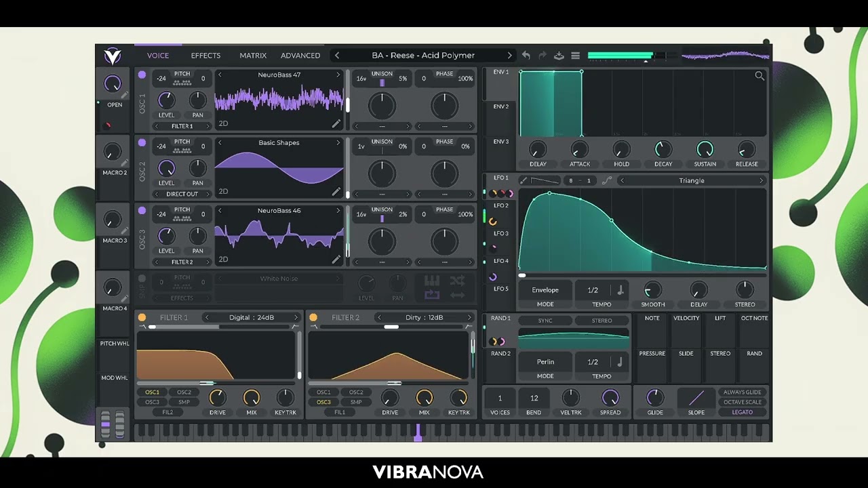The image size is (868, 488).
Task: Click the magnifier icon in ENV 1 display
Action: (x=759, y=76)
